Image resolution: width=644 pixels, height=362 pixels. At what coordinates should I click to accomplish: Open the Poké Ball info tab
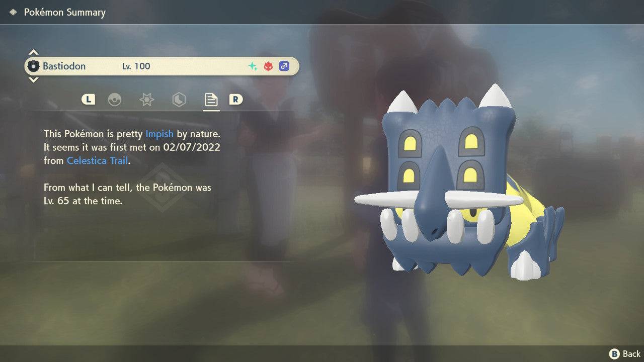[x=115, y=100]
